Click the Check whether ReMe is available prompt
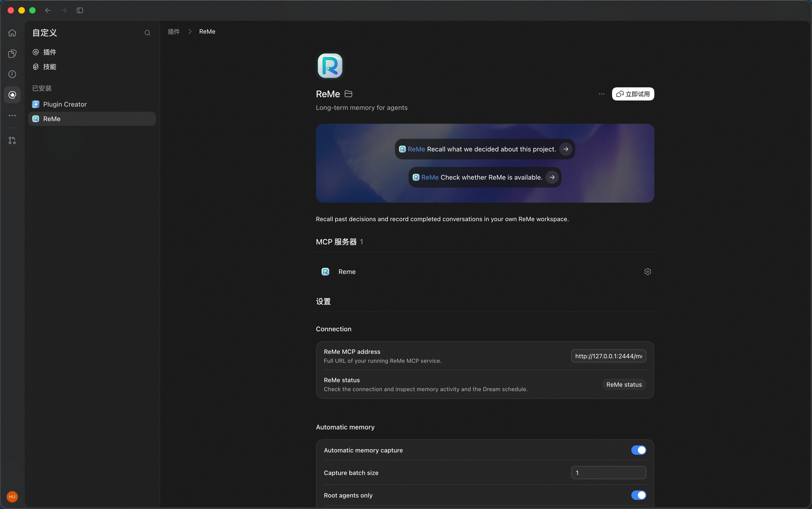The image size is (812, 509). pos(485,177)
